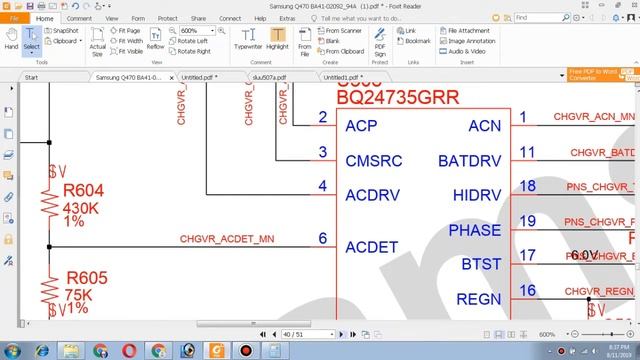Insert an Image Annotation
The width and height of the screenshot is (640, 360).
(x=467, y=41)
